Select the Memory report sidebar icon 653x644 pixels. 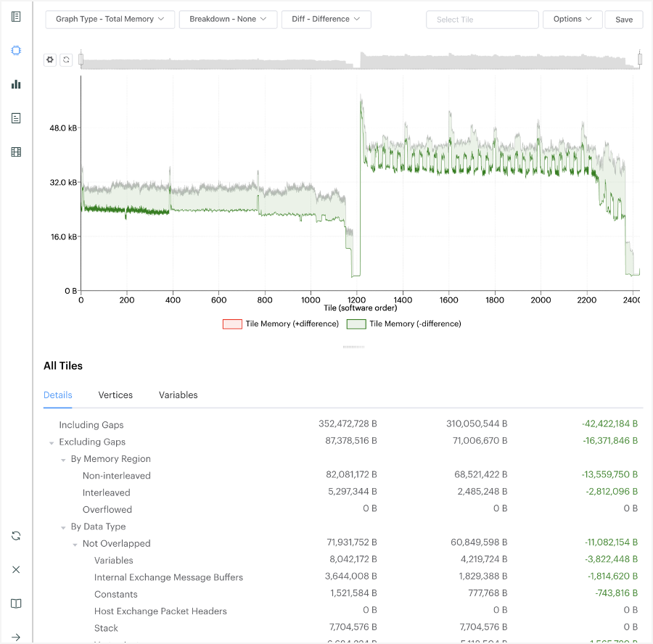coord(15,50)
